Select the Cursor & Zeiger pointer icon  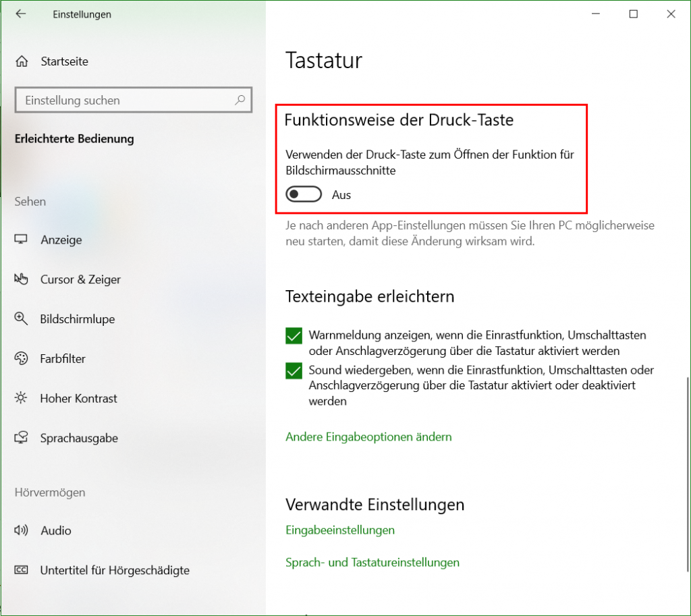click(x=22, y=279)
